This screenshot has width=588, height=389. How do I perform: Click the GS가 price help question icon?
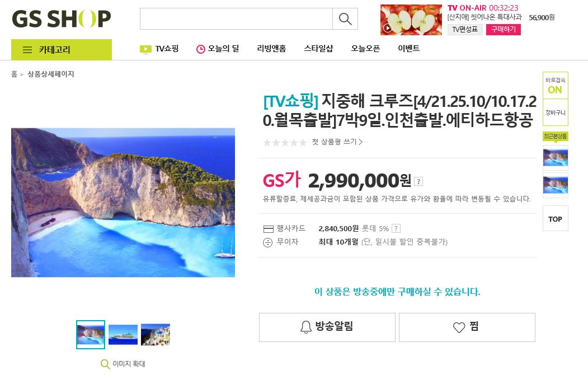point(418,181)
